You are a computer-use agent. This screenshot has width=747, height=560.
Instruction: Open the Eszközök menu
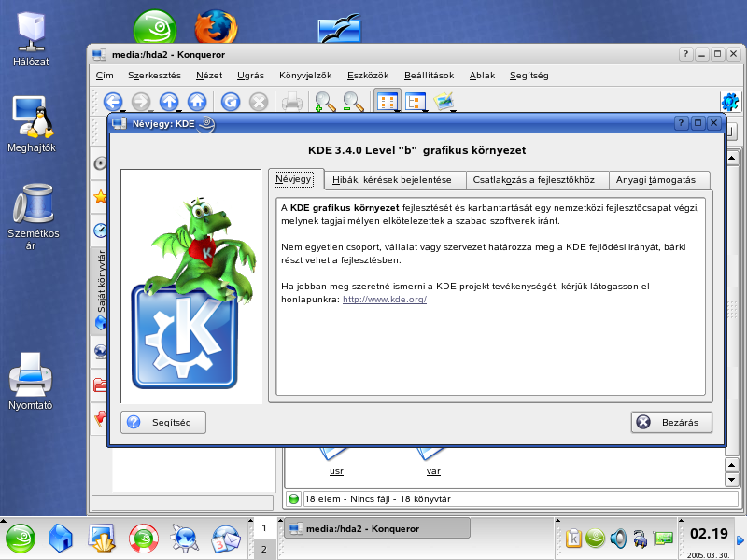368,76
